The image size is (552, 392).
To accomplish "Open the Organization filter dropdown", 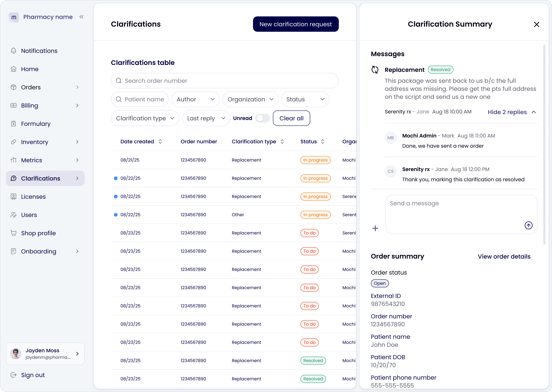I will [x=250, y=99].
